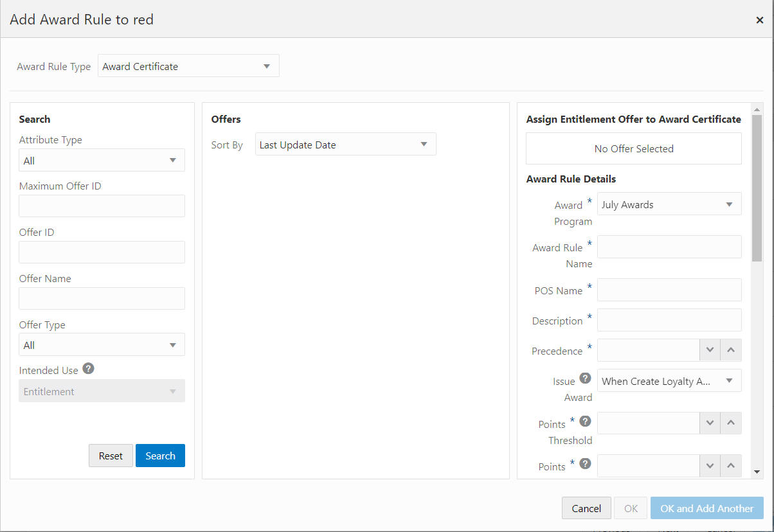774x532 pixels.
Task: Expand the Attribute Type dropdown
Action: pyautogui.click(x=102, y=160)
